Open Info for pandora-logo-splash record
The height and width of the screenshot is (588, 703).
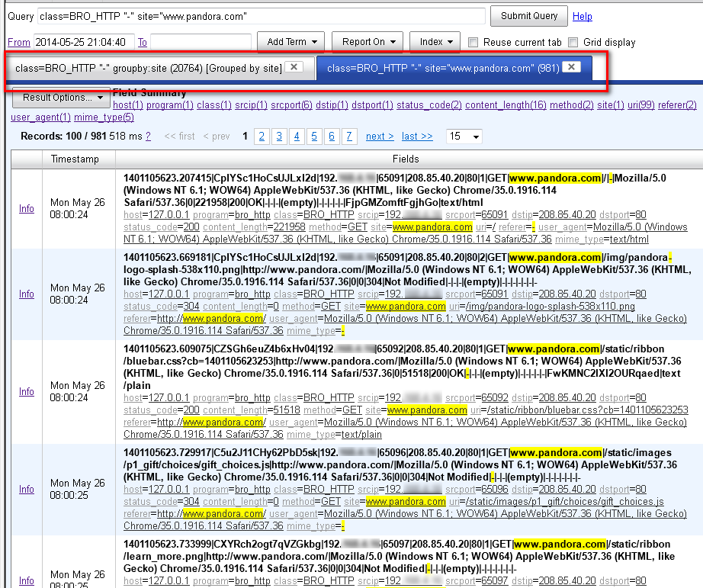(x=27, y=294)
